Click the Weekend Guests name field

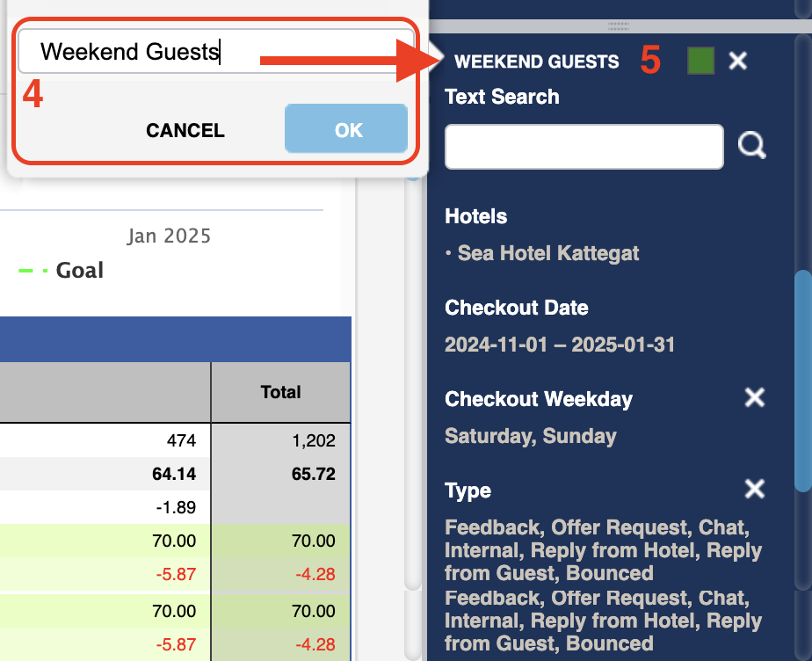[215, 52]
